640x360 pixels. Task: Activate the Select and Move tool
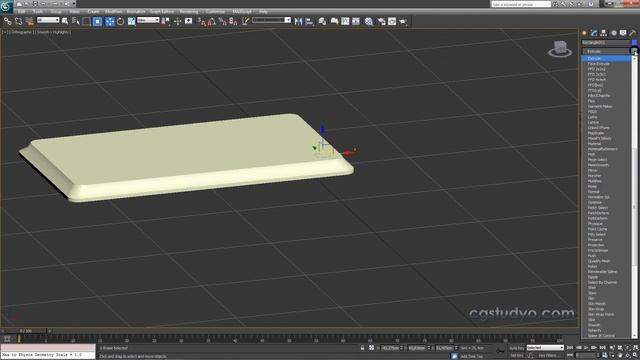coord(110,21)
